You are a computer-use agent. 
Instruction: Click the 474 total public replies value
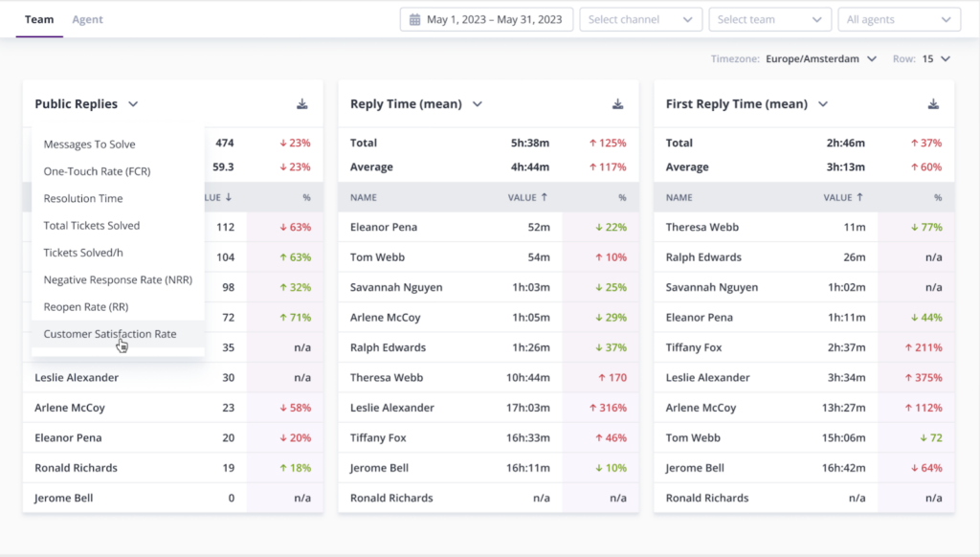224,143
